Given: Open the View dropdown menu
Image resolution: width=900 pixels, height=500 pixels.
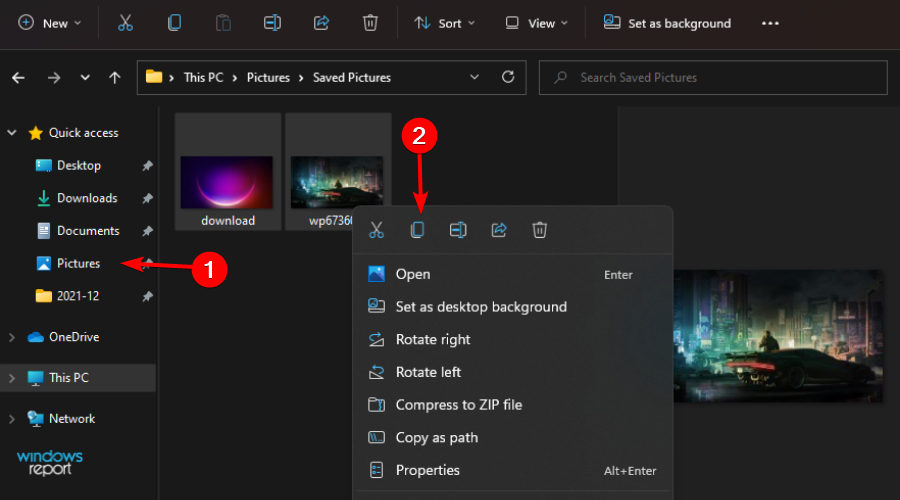Looking at the screenshot, I should [537, 23].
